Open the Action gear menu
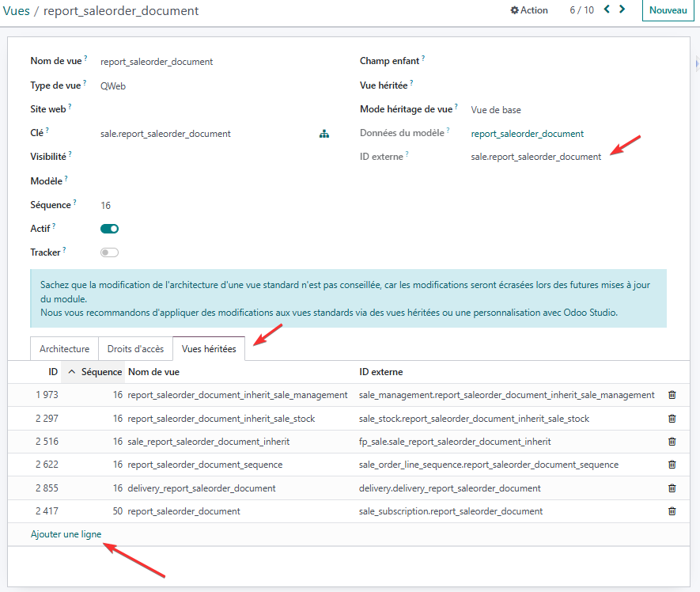The height and width of the screenshot is (592, 700). (x=529, y=10)
